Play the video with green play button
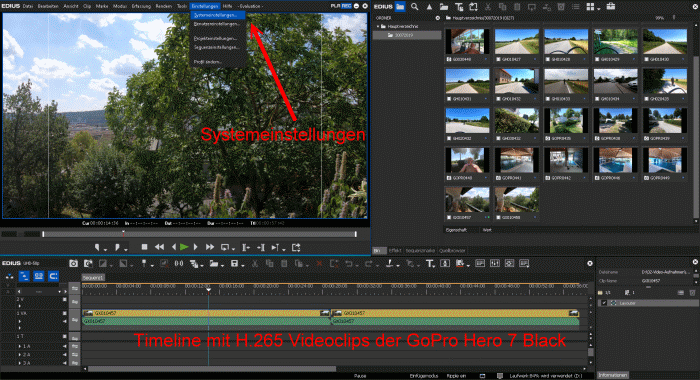This screenshot has width=700, height=380. click(184, 247)
